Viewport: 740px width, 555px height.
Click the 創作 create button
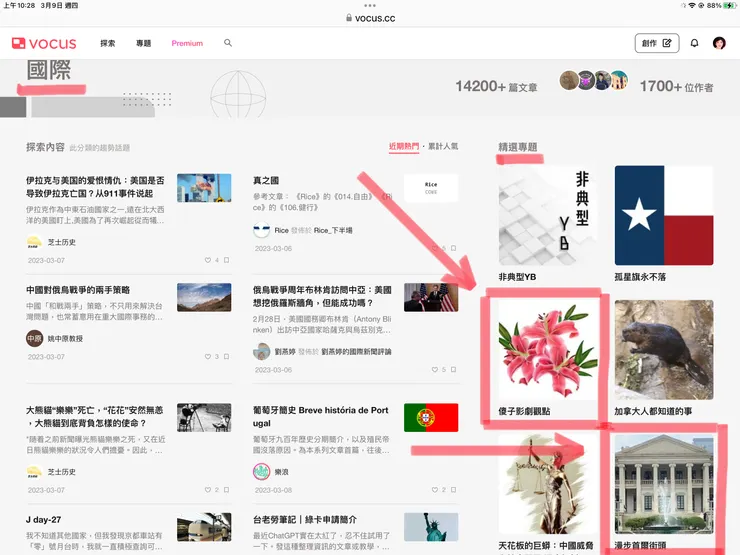(656, 43)
